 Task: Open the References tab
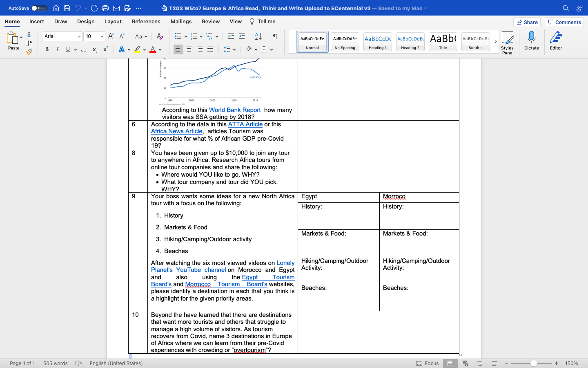(x=146, y=21)
